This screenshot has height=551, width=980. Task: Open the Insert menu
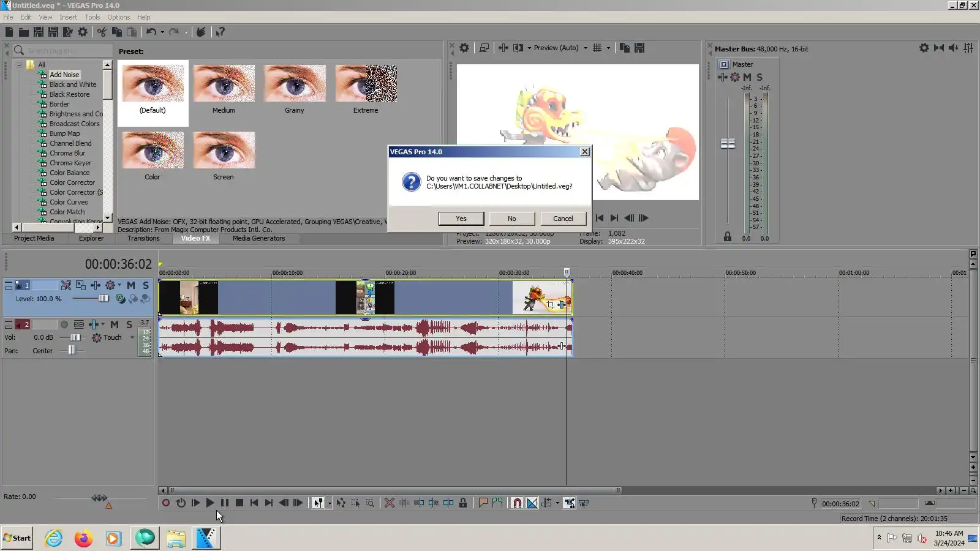(68, 17)
